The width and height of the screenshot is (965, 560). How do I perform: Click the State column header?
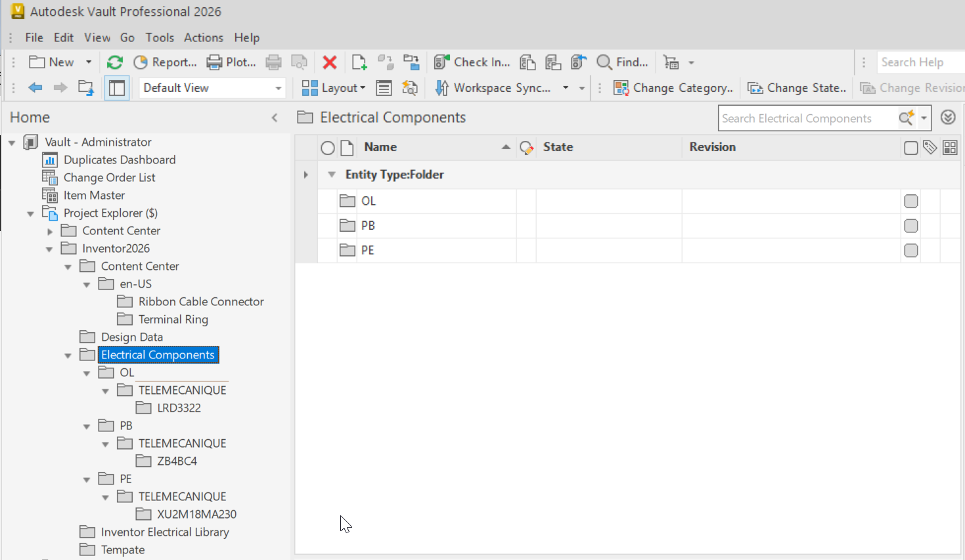(609, 147)
